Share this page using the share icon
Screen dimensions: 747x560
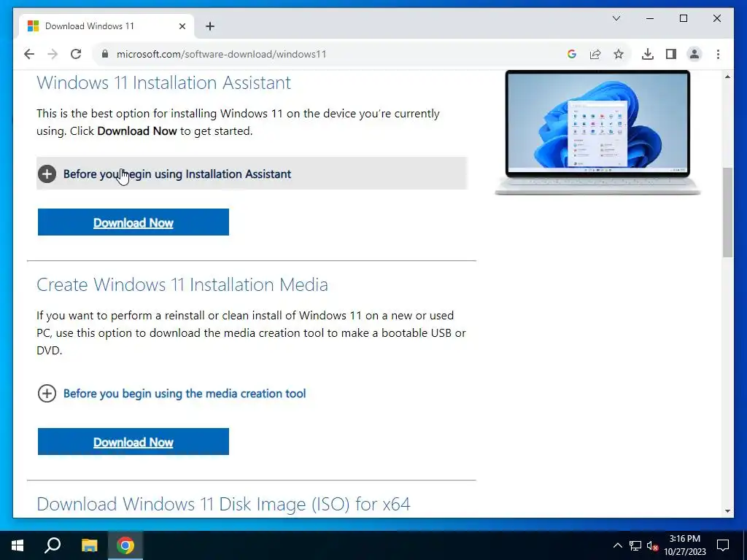(x=595, y=54)
